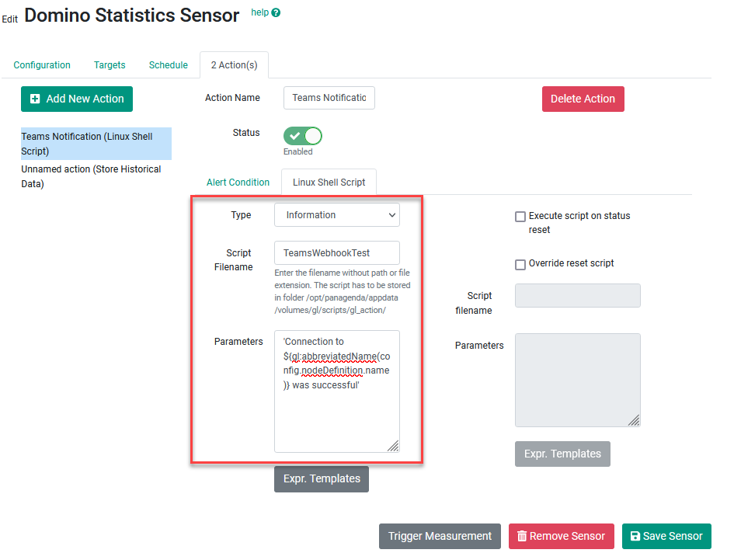Viewport: 734px width, 560px height.
Task: Toggle the Enabled status switch
Action: 303,137
